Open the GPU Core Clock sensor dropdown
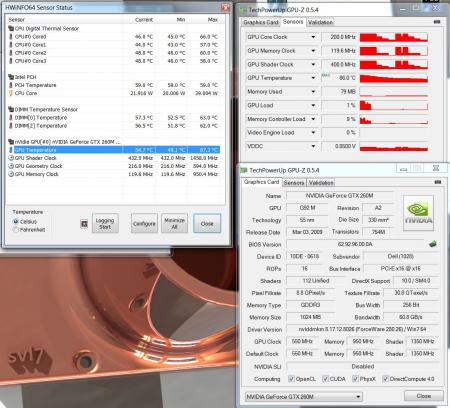This screenshot has height=408, width=450. pos(313,37)
